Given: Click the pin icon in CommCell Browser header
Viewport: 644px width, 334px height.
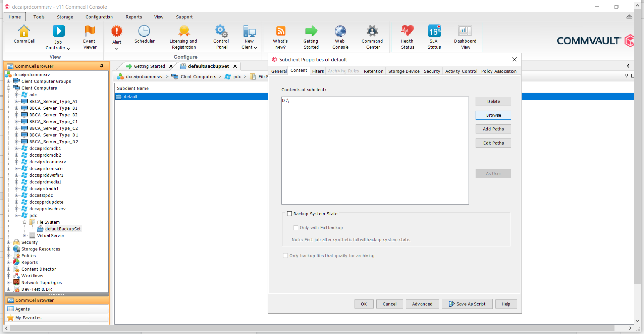Looking at the screenshot, I should tap(102, 66).
